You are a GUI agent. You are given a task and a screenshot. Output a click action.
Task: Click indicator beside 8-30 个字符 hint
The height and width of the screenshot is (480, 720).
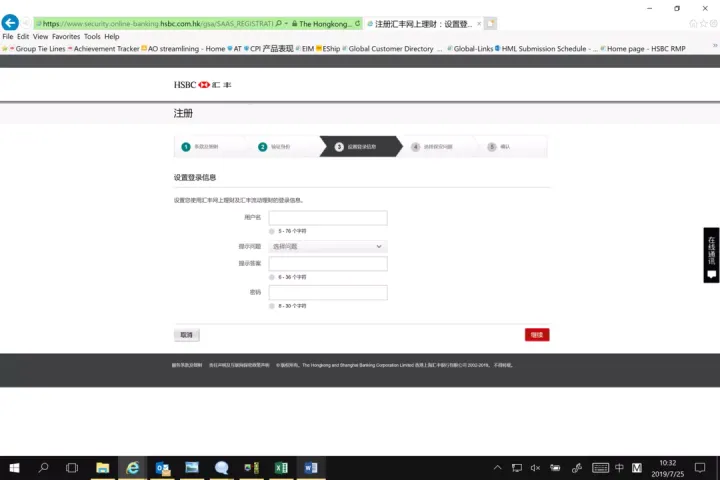[272, 306]
